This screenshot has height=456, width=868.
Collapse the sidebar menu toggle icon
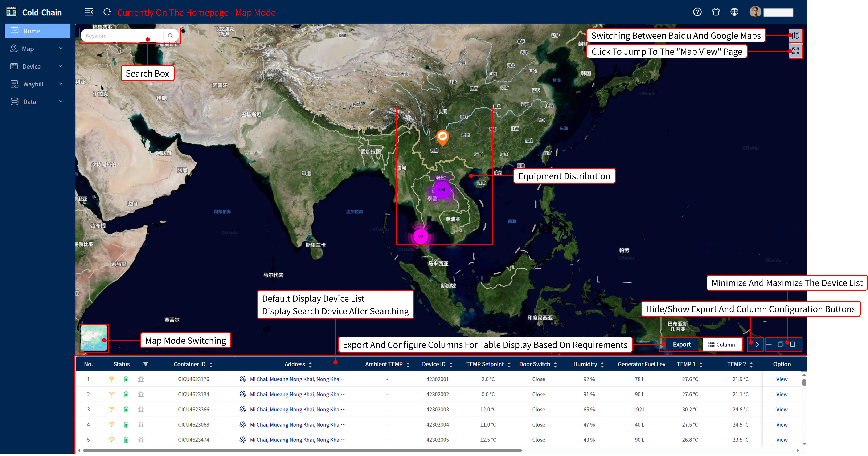point(89,12)
